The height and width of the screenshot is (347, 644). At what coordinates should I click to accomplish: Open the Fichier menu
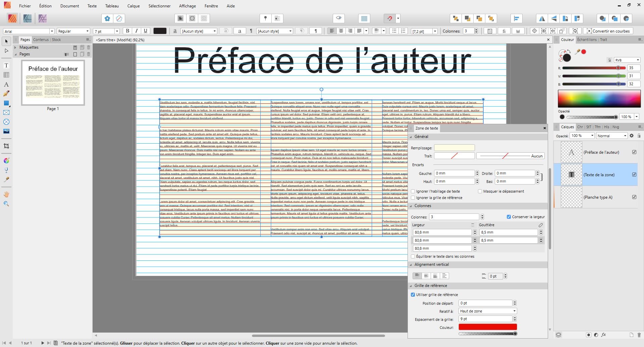pyautogui.click(x=25, y=6)
